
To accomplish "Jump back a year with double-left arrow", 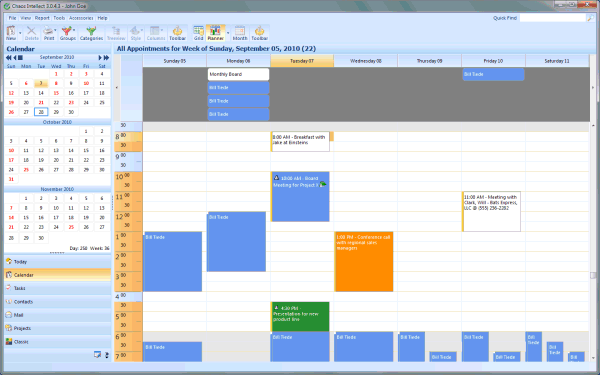I will click(x=8, y=57).
